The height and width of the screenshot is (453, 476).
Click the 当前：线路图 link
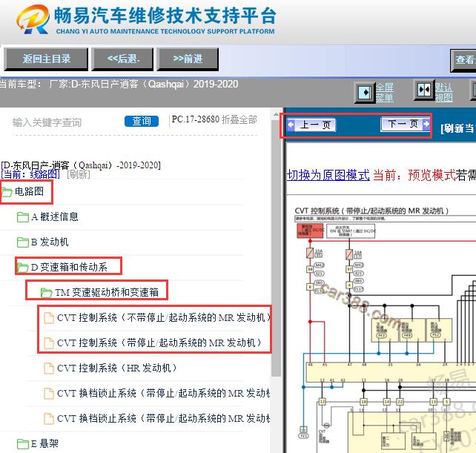coord(30,174)
